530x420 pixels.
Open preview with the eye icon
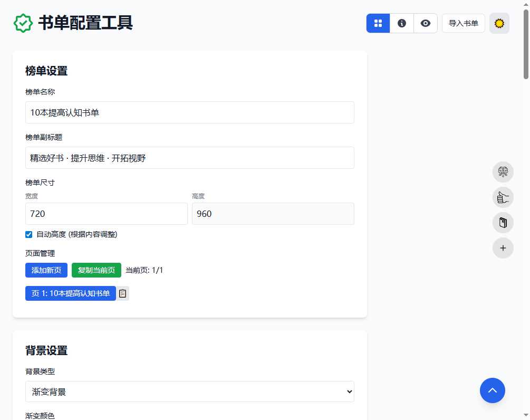pyautogui.click(x=426, y=23)
